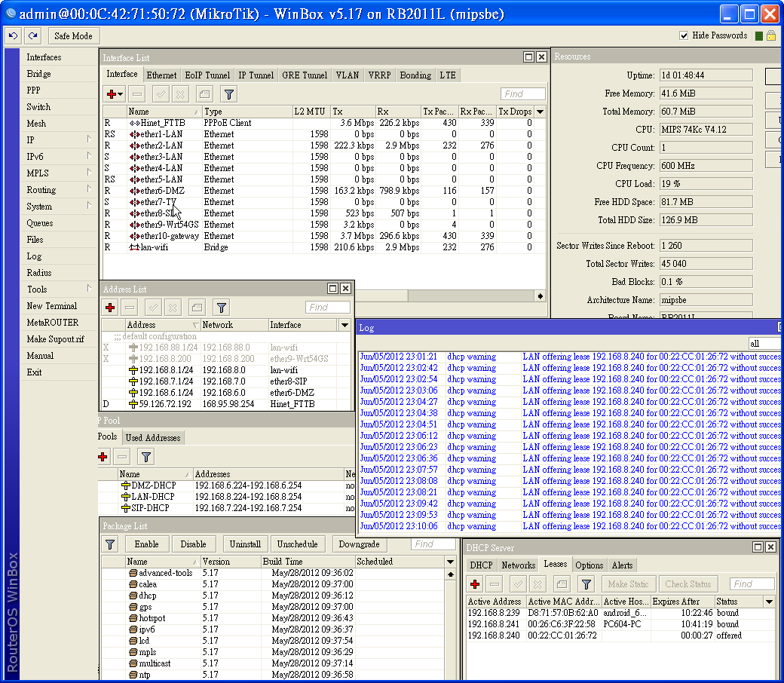Click the Undo arrow in the top toolbar

[x=14, y=35]
